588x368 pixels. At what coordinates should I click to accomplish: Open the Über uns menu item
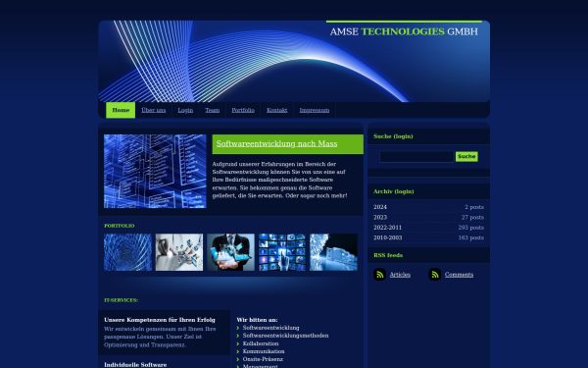coord(154,110)
